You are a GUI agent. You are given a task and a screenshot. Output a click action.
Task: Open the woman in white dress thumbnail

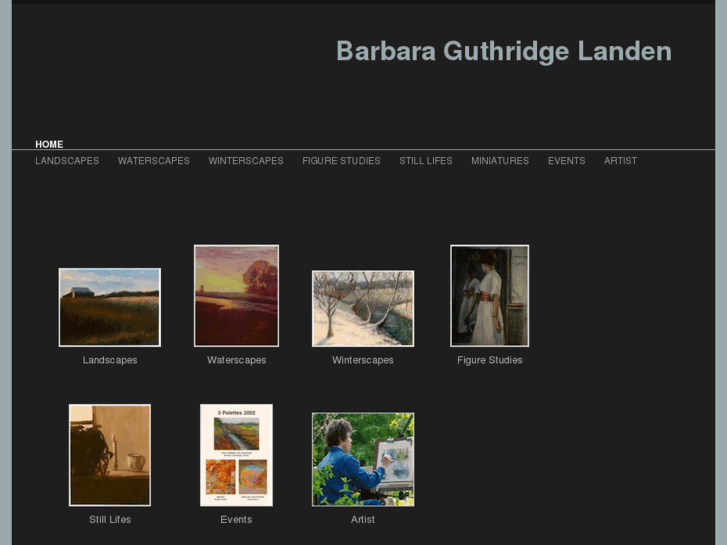[490, 295]
